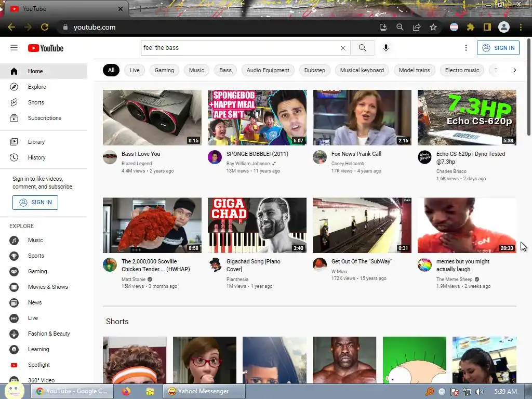Play Gigachad Song piano cover thumbnail

click(x=257, y=225)
